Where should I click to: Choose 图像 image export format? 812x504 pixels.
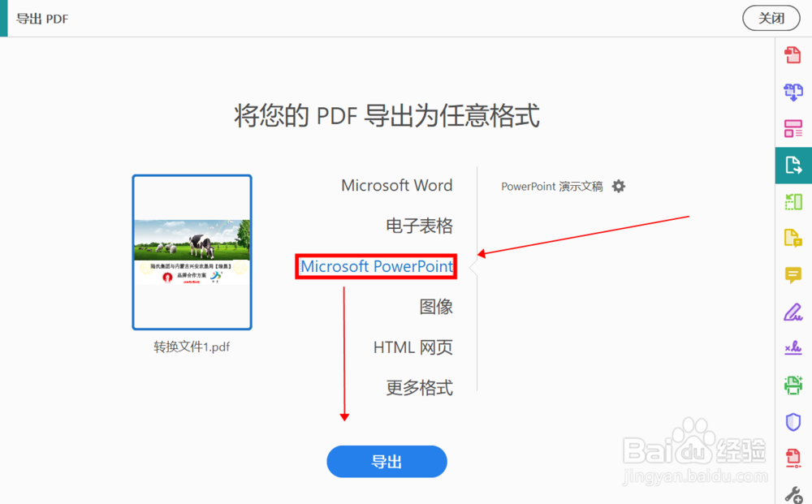pos(436,307)
